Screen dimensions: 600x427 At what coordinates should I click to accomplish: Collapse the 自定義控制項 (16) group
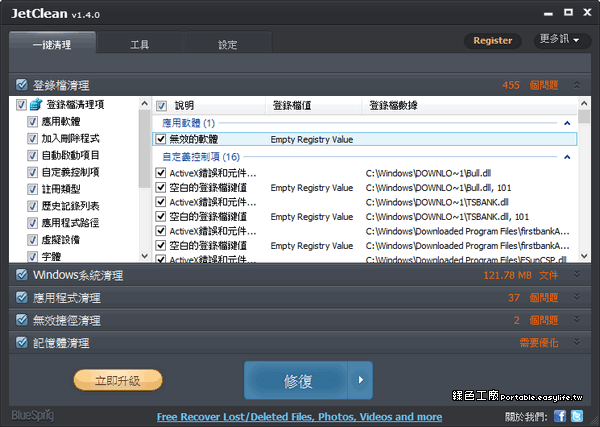coord(567,157)
